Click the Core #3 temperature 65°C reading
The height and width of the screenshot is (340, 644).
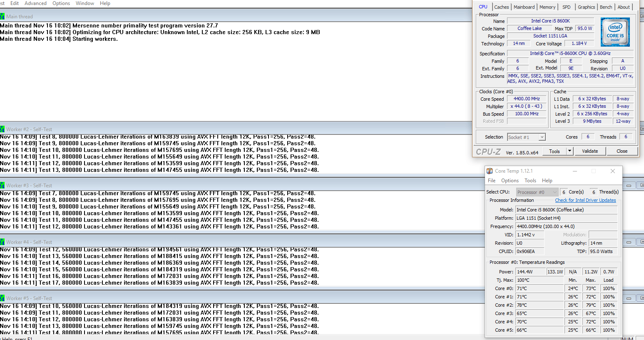pyautogui.click(x=540, y=313)
